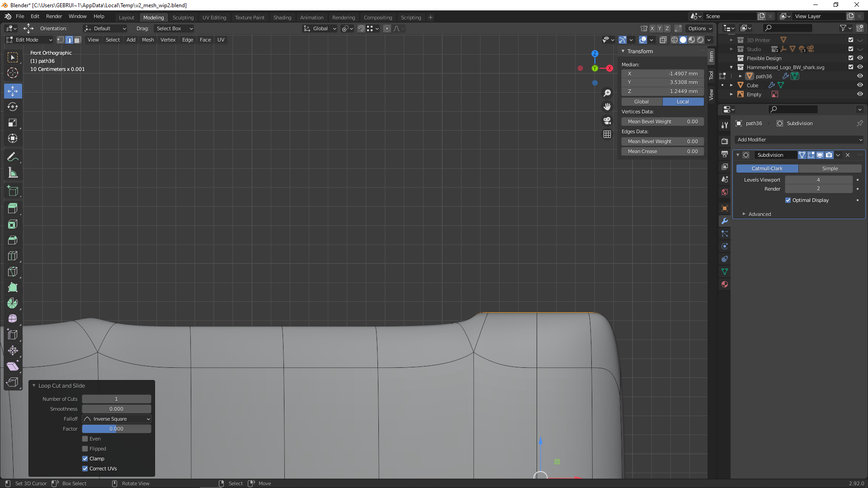Uncheck Optimal Display checkbox

coord(788,200)
